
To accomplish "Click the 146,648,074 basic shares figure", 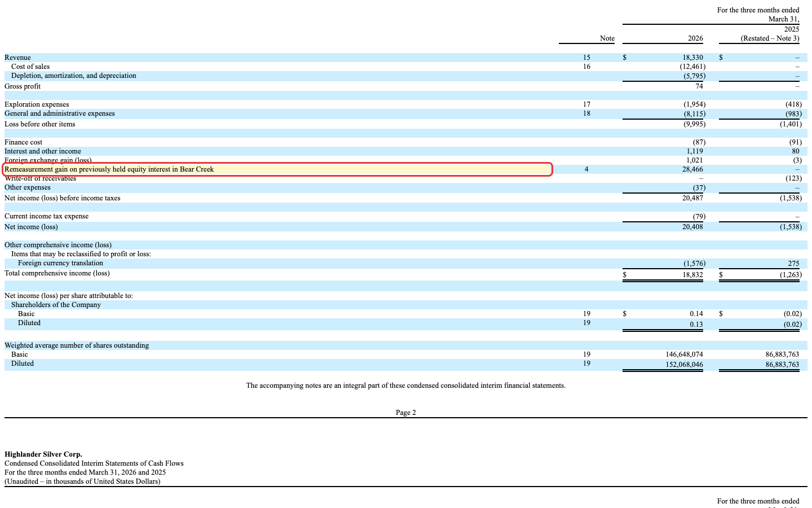I will click(685, 354).
